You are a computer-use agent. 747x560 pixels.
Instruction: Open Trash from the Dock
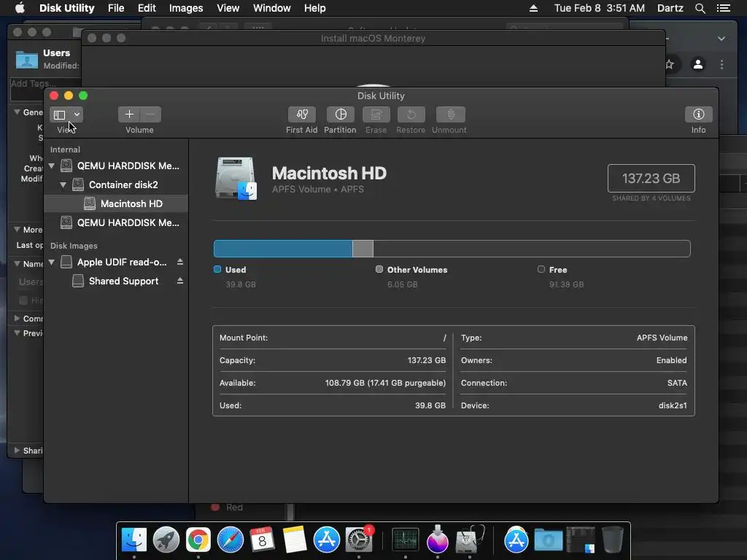tap(612, 540)
